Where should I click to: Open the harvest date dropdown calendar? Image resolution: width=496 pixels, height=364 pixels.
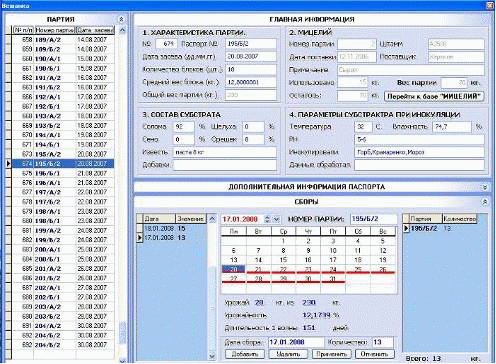pos(276,219)
